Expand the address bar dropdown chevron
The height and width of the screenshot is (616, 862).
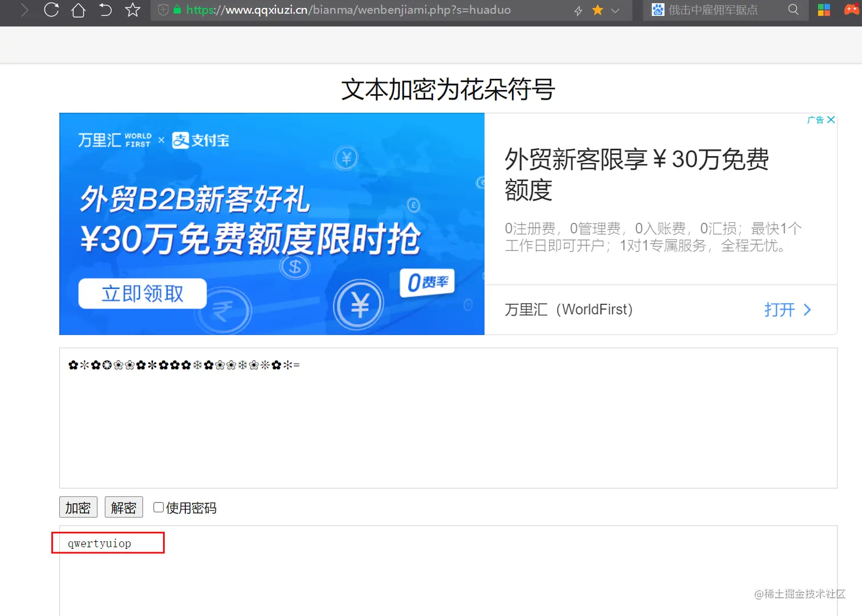tap(615, 10)
